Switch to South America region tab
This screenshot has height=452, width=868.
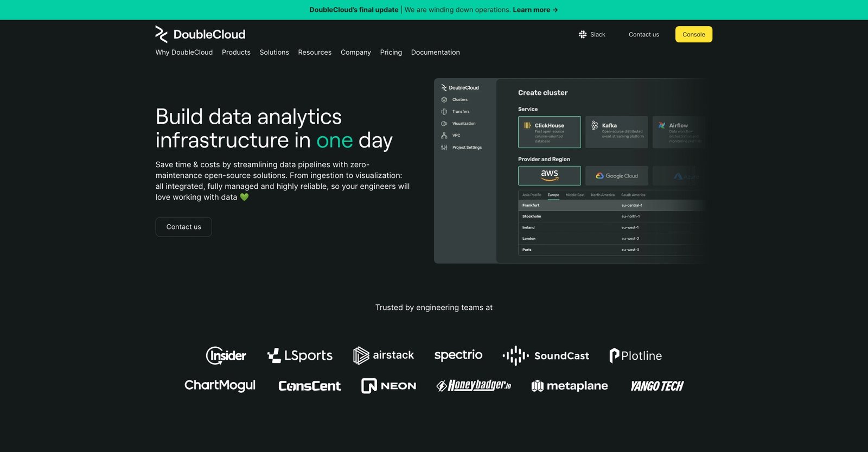[x=633, y=195]
